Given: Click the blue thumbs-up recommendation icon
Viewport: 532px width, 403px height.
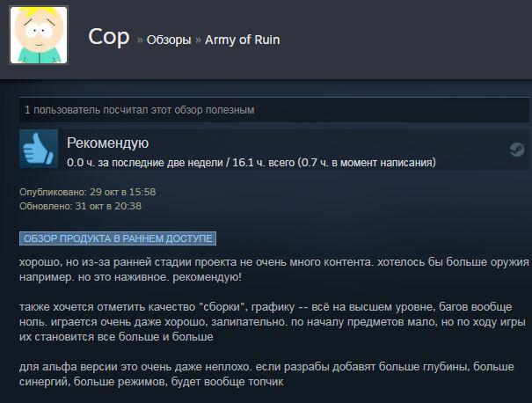Looking at the screenshot, I should coord(39,149).
